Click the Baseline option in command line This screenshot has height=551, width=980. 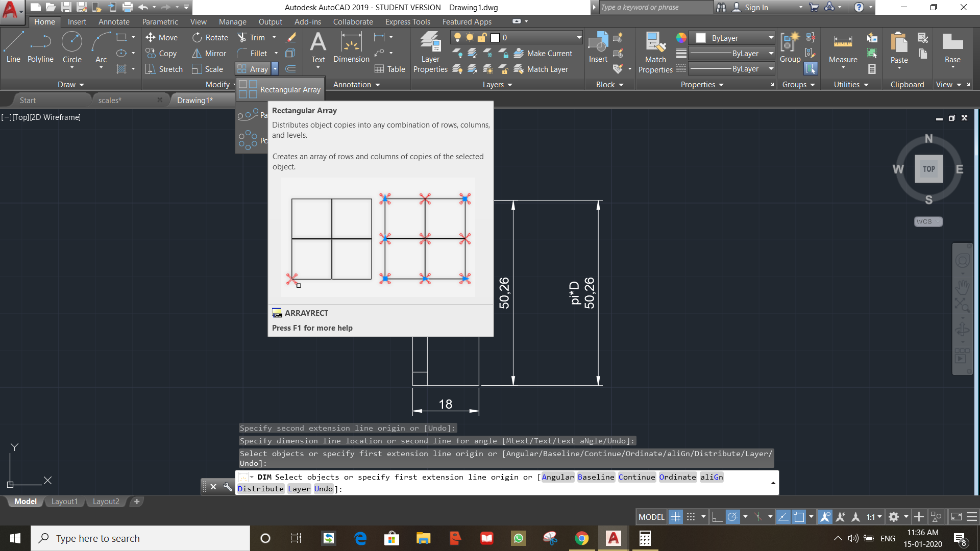596,477
